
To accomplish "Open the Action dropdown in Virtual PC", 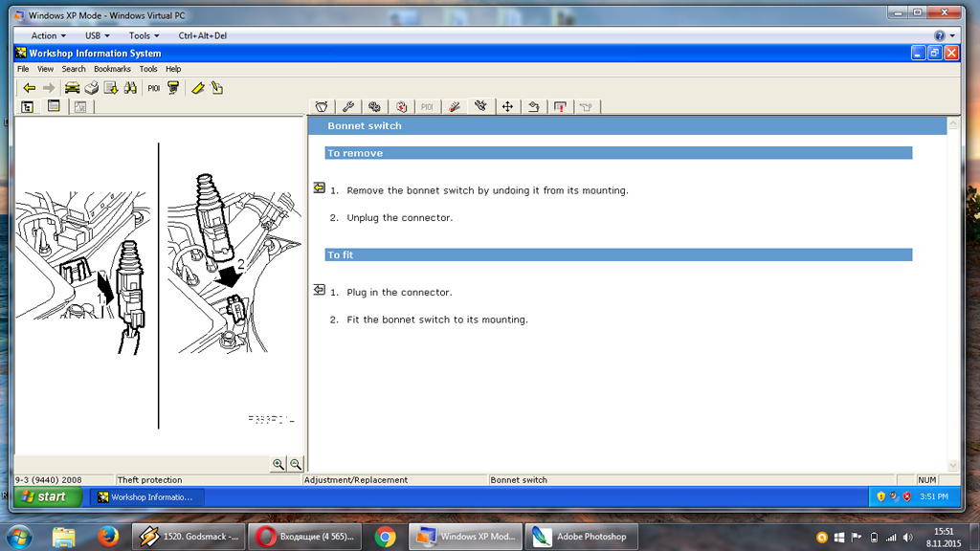I will pos(48,35).
